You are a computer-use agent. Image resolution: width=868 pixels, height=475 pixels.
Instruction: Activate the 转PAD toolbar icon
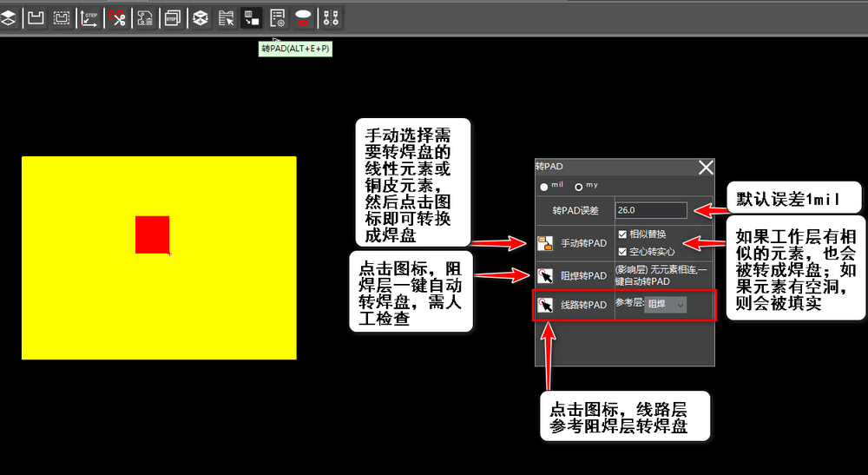252,18
